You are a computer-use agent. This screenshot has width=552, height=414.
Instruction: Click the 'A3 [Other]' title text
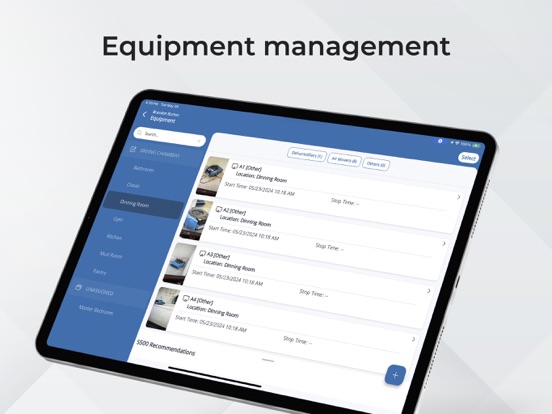point(218,255)
